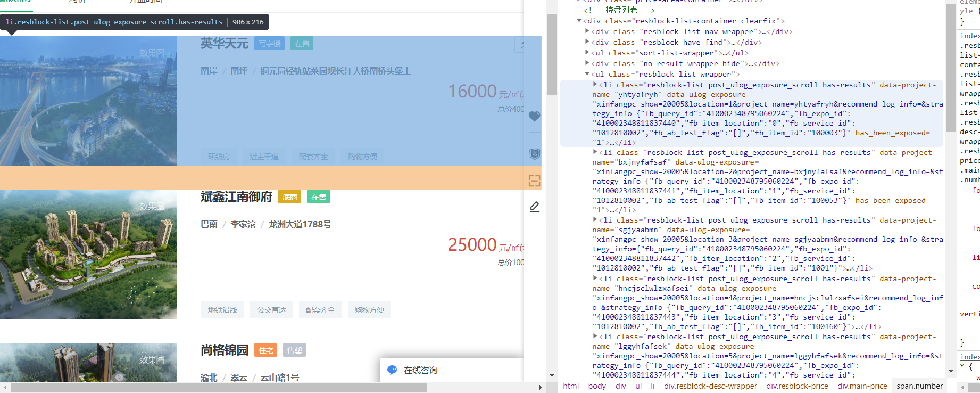Open the 斌鑫江南御府 listing title
Image resolution: width=980 pixels, height=393 pixels.
pyautogui.click(x=236, y=197)
